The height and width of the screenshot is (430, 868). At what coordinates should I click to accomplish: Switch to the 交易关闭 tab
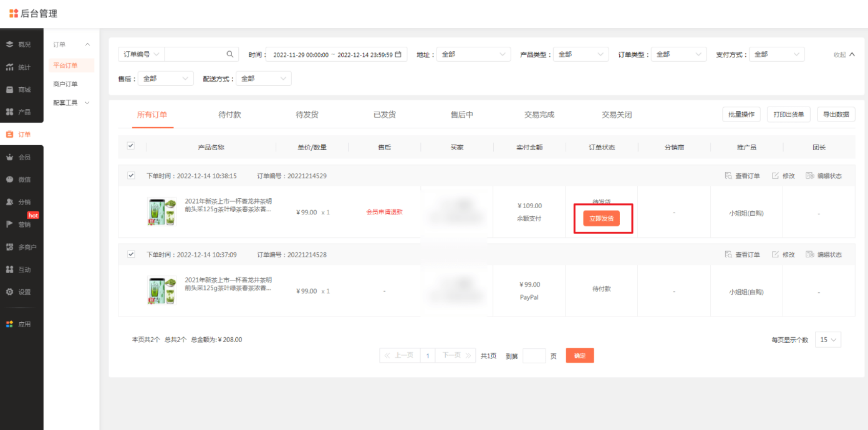[617, 115]
